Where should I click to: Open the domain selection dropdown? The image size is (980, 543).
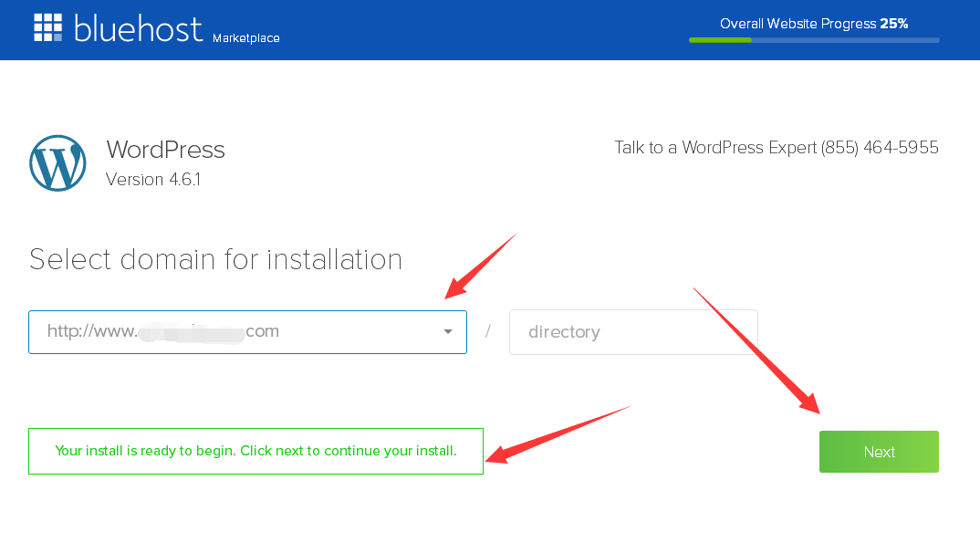click(247, 332)
